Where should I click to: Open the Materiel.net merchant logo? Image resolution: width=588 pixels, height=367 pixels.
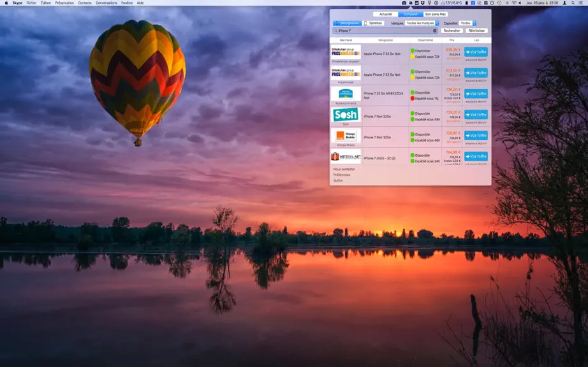pos(346,157)
